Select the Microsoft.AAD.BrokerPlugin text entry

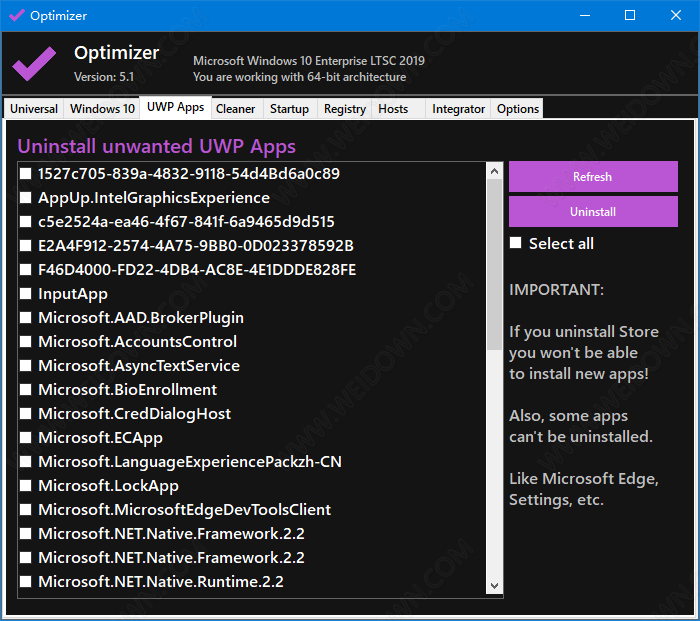click(x=141, y=317)
